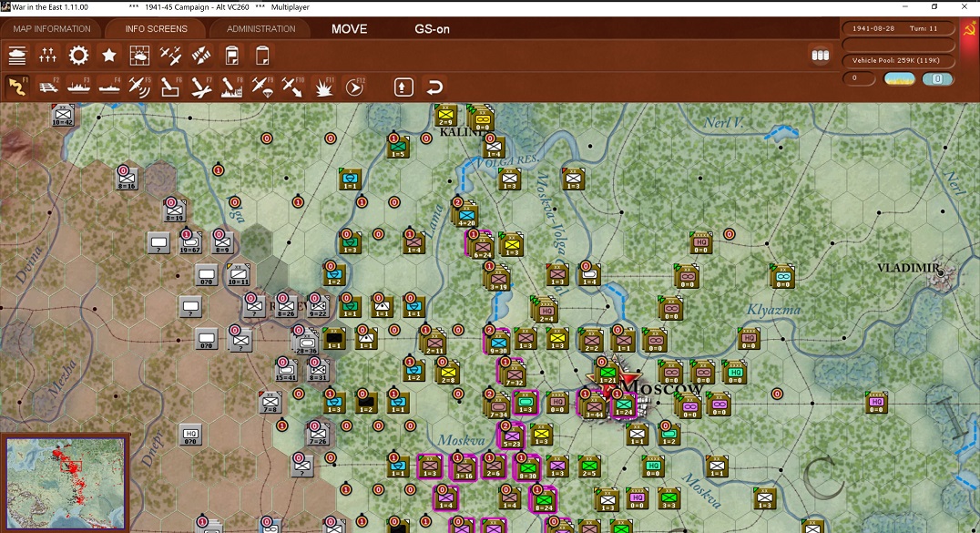Select F3 naval transport ship icon
Viewport: 980px width, 533px height.
click(78, 87)
